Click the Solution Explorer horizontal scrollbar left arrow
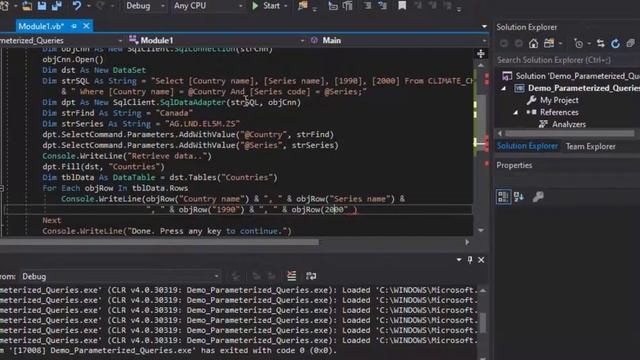This screenshot has width=640, height=360. pyautogui.click(x=500, y=133)
